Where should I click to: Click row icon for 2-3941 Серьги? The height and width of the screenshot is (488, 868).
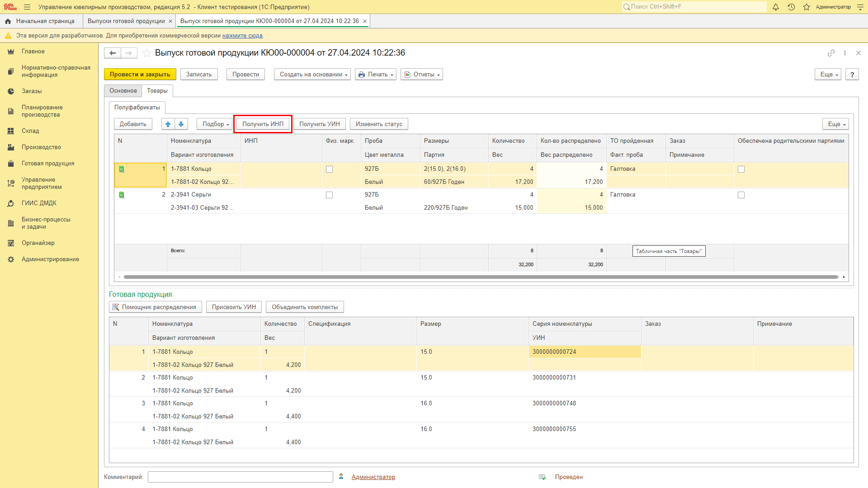[x=122, y=195]
